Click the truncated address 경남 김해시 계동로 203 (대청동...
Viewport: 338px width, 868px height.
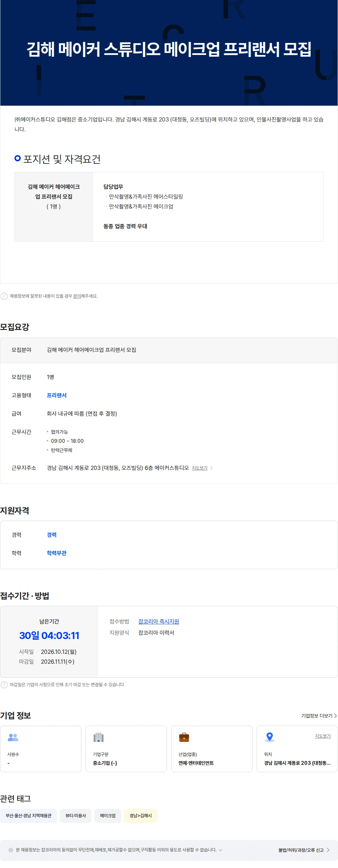click(297, 763)
